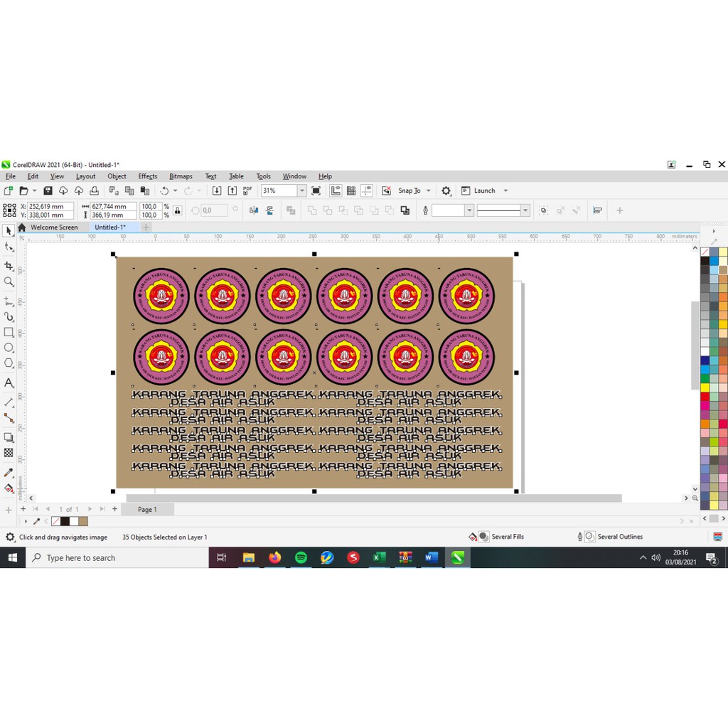
Task: Select the Text tool
Action: tap(9, 383)
